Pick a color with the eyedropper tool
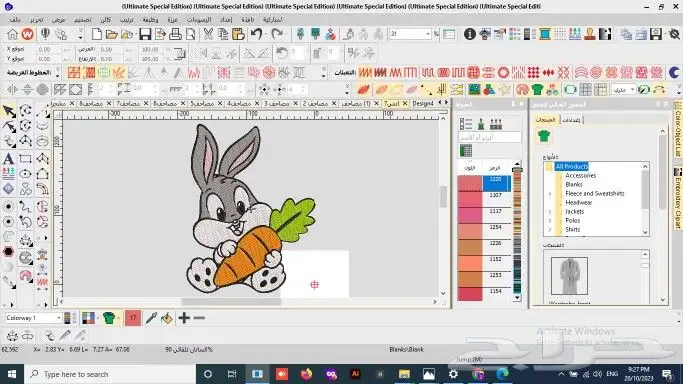This screenshot has height=384, width=683. (x=151, y=318)
